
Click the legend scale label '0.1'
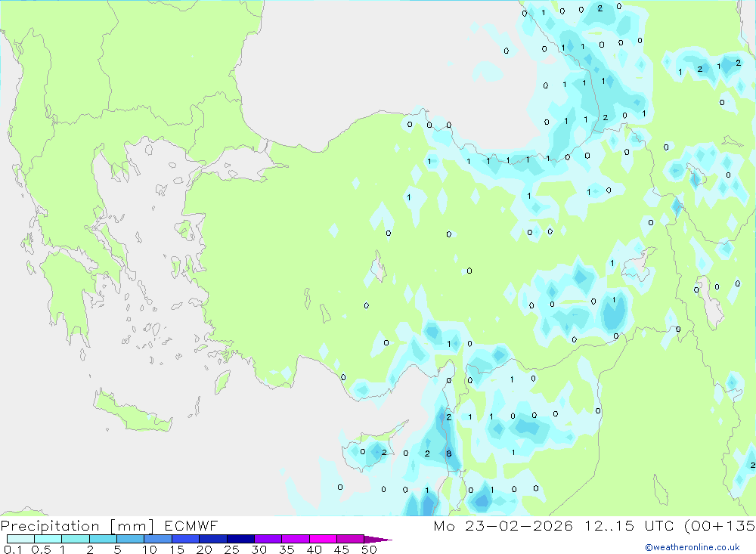point(13,549)
